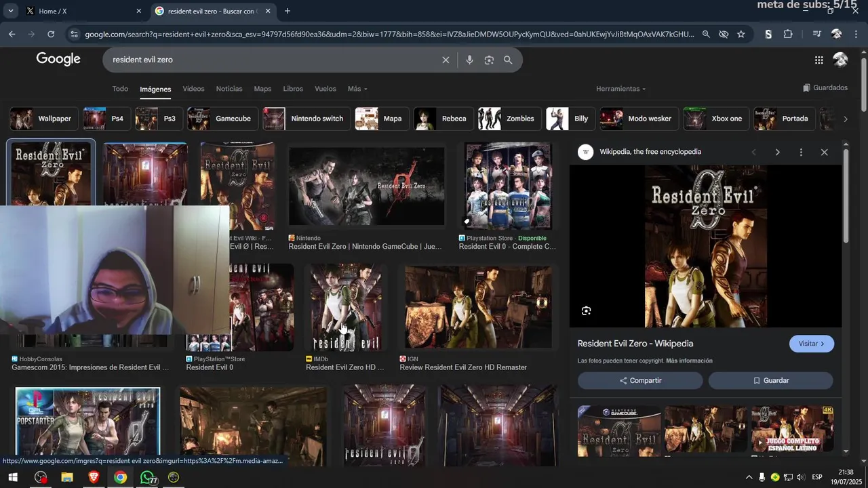Bookmark this page with the star icon
This screenshot has width=868, height=488.
(741, 34)
